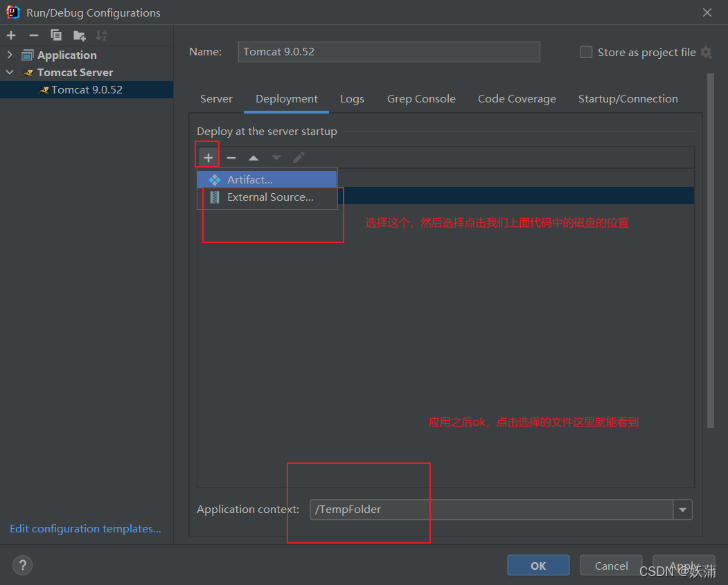
Task: Go to the Grep Console tab
Action: (421, 99)
